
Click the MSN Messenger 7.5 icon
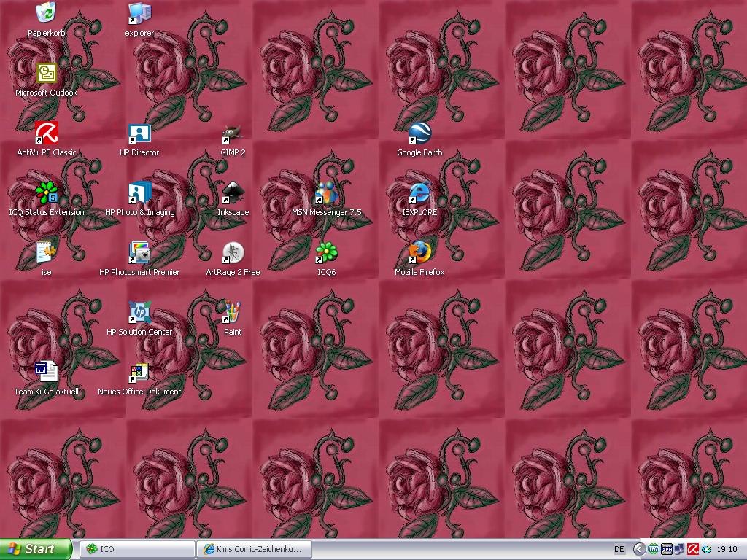(326, 193)
